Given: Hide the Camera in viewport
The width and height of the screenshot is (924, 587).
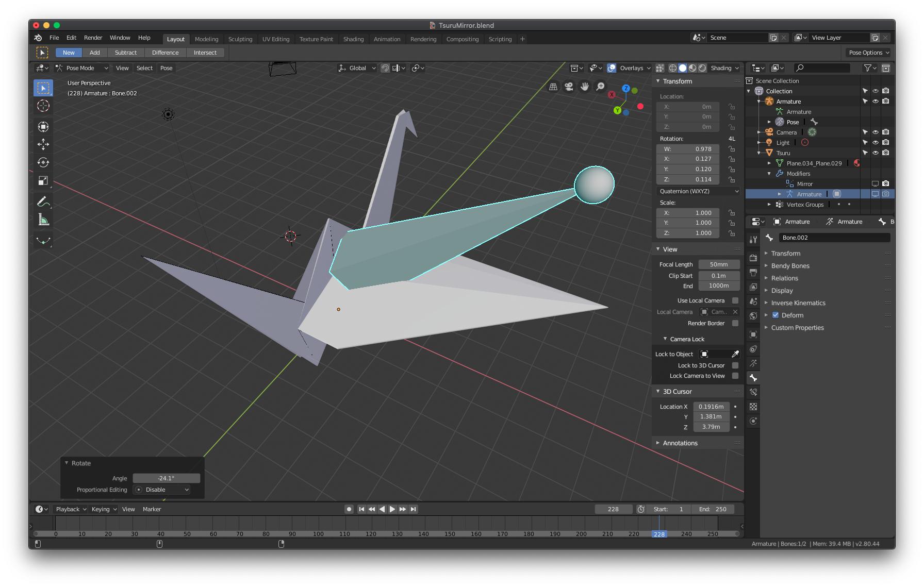Looking at the screenshot, I should pos(876,132).
